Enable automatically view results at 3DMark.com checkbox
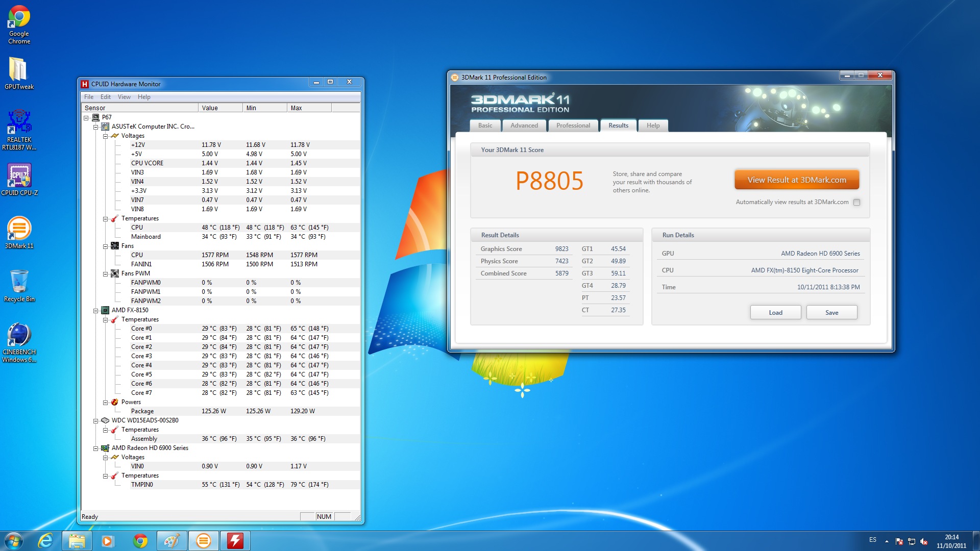Image resolution: width=980 pixels, height=551 pixels. (x=857, y=203)
